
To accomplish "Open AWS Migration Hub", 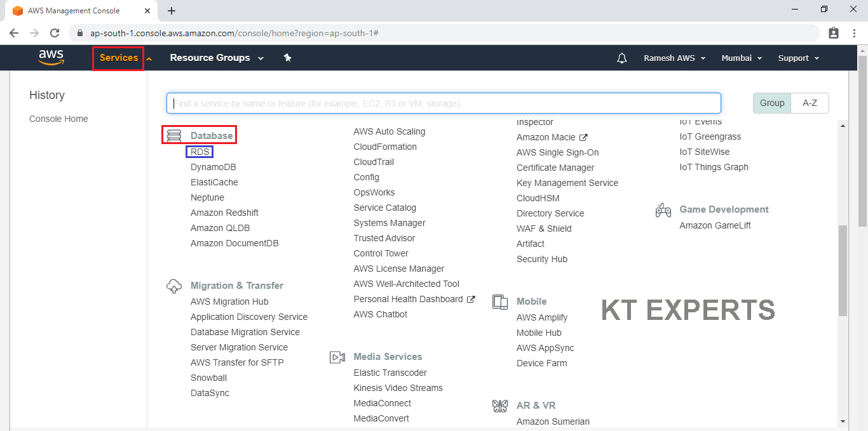I will (x=229, y=302).
